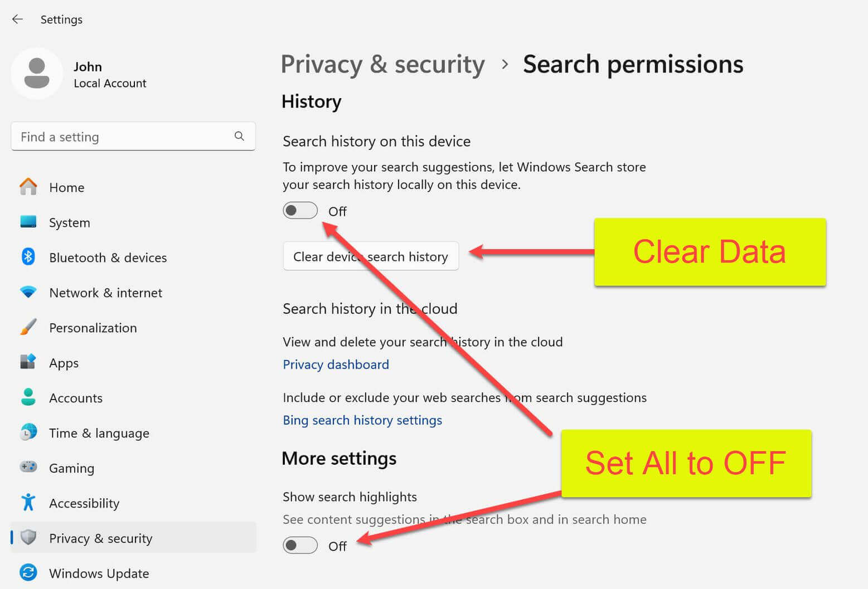Click the Find a setting field
Viewport: 868px width, 589px height.
pyautogui.click(x=133, y=137)
